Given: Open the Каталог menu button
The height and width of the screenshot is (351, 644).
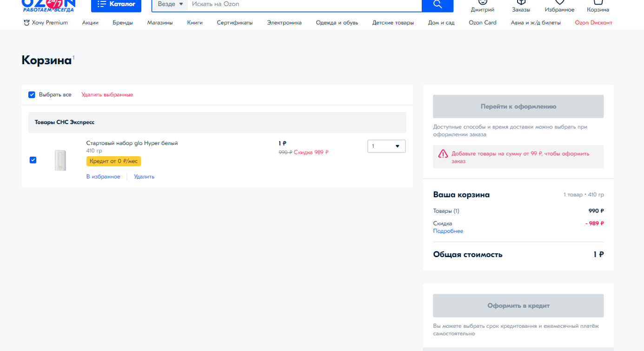Looking at the screenshot, I should coord(116,5).
